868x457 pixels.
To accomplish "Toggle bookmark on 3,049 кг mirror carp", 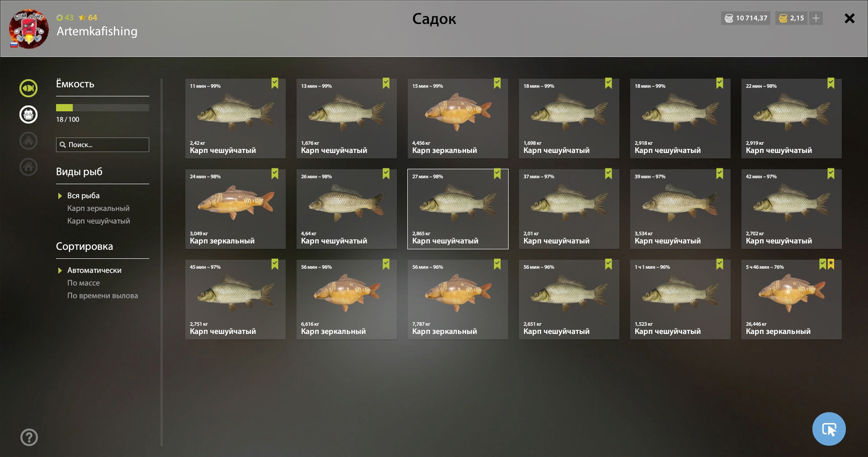I will point(275,174).
